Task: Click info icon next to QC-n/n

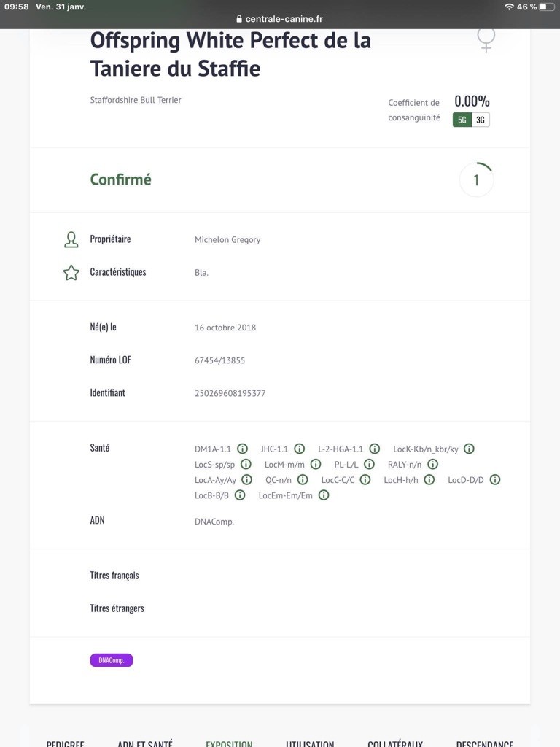Action: (303, 480)
